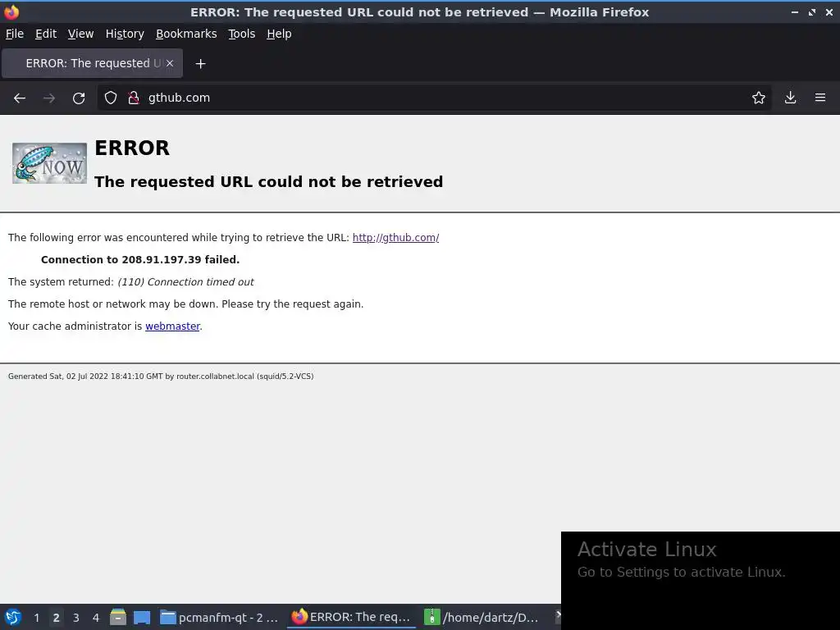Image resolution: width=840 pixels, height=630 pixels.
Task: Go back with the back arrow
Action: tap(20, 98)
